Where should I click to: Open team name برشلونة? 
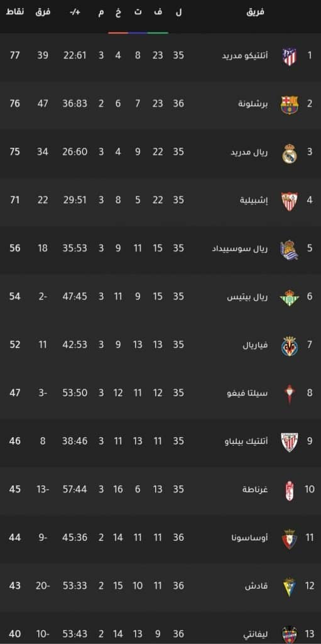coord(253,104)
